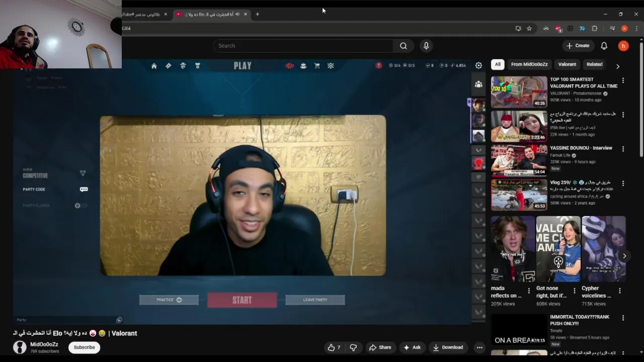Like the video with thumbs-up
644x362 pixels.
point(334,347)
